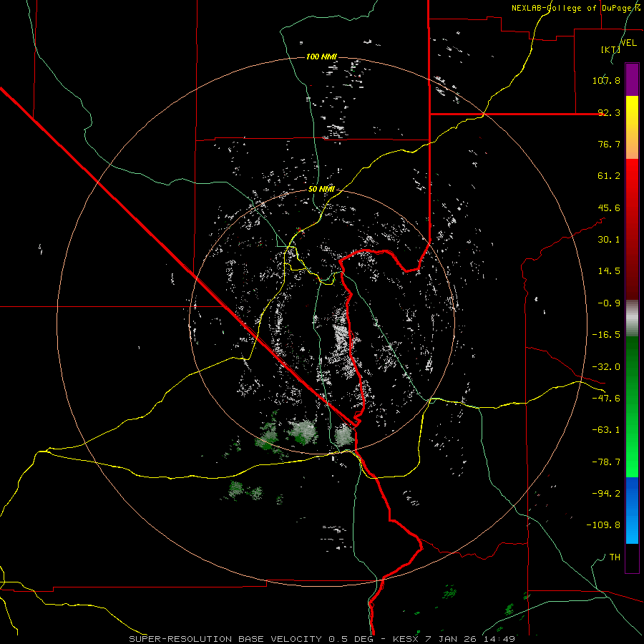Image resolution: width=644 pixels, height=644 pixels.
Task: Click SUPER-RESOLUTION BASE VELOCITY product title
Action: pos(227,639)
